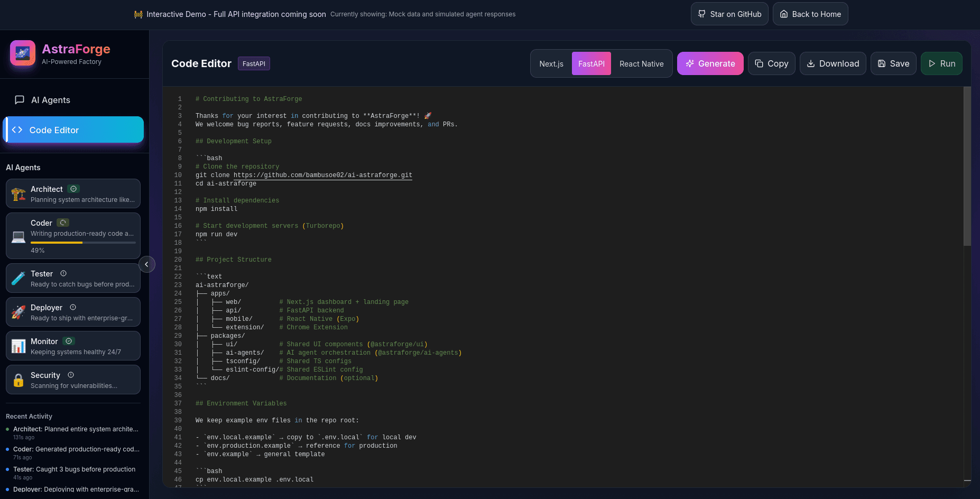Click the "# Contributing to AstraForge" first line
Viewport: 980px width, 499px height.
248,99
